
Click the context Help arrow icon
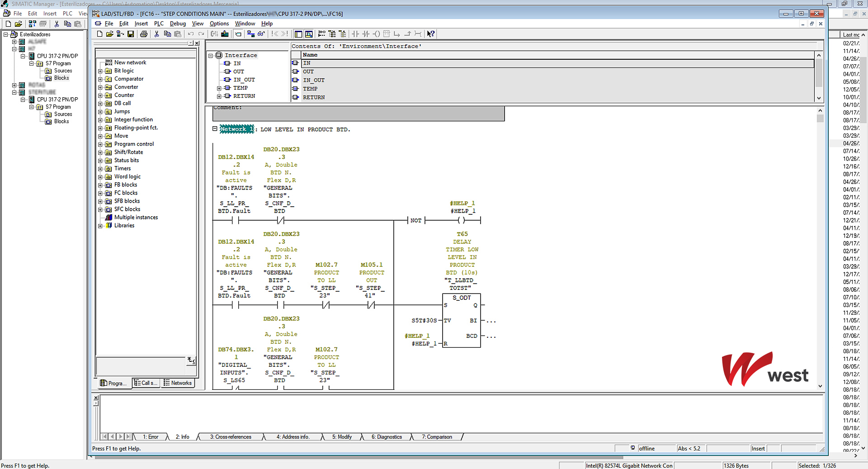[x=431, y=34]
